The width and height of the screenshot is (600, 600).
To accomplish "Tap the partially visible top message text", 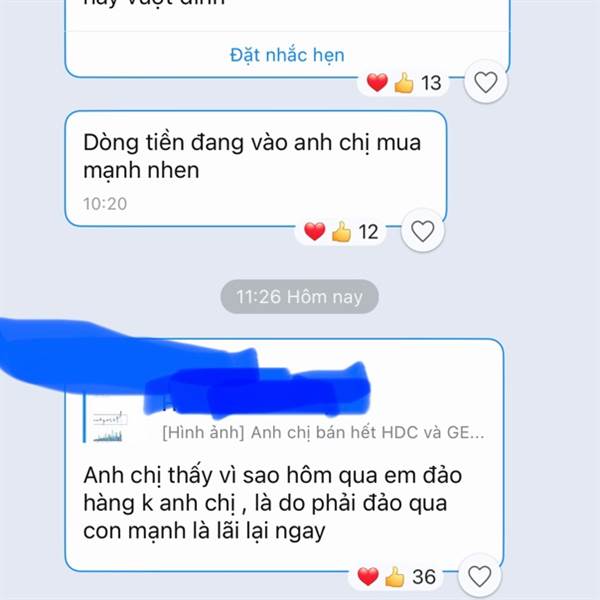I will (x=154, y=3).
